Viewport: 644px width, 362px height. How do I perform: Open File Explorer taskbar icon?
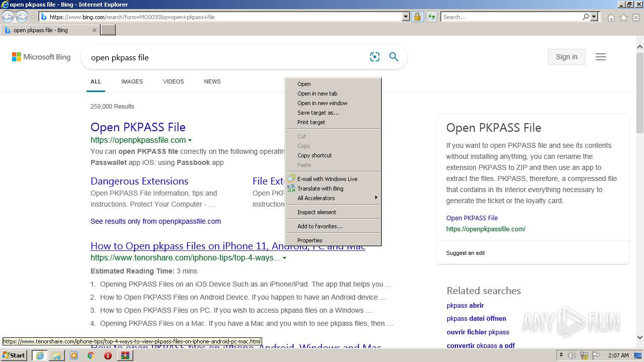[x=57, y=355]
